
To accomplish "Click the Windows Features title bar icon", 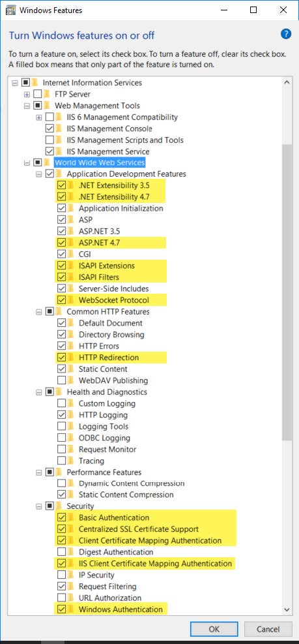I will pos(11,10).
